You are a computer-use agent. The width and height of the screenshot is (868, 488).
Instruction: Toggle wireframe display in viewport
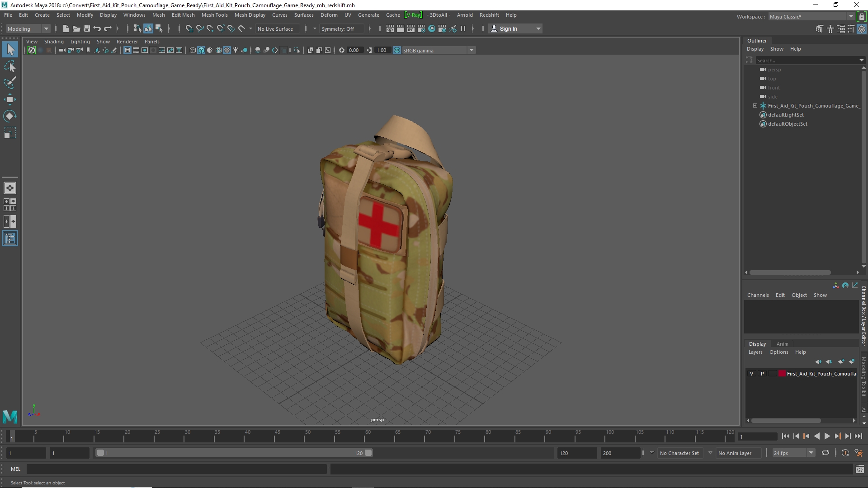[x=193, y=50]
